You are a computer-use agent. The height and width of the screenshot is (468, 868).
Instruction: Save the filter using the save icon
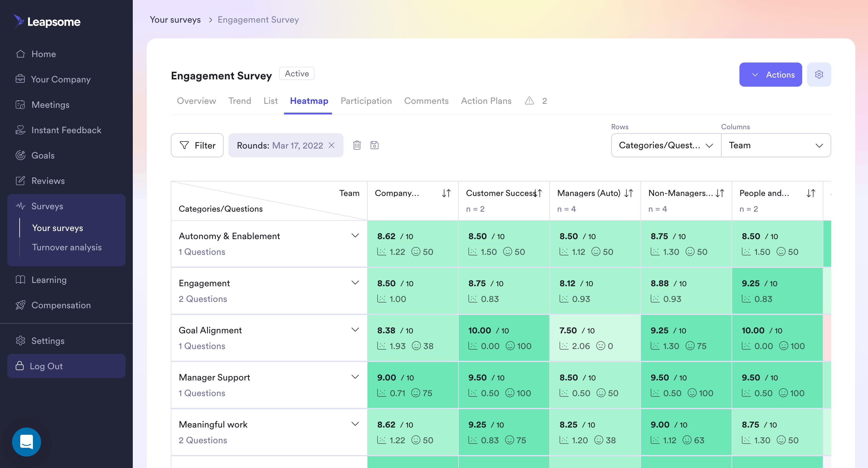(x=375, y=145)
